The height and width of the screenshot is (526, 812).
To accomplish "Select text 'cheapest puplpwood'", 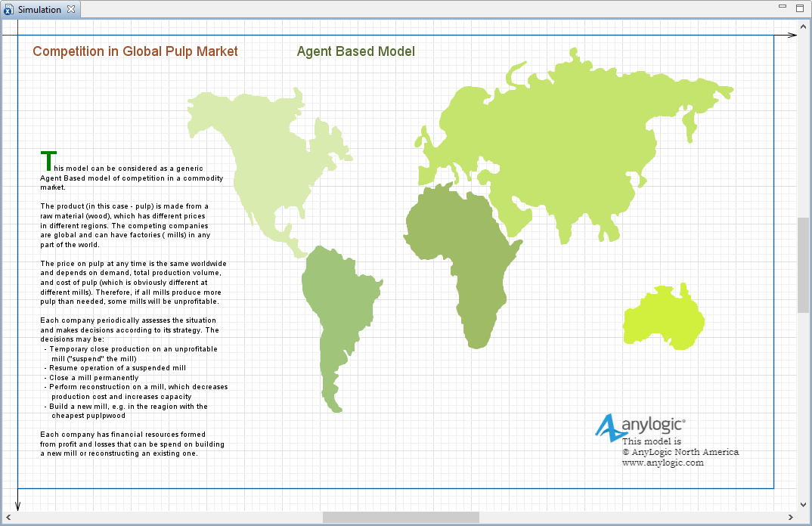I will 88,416.
